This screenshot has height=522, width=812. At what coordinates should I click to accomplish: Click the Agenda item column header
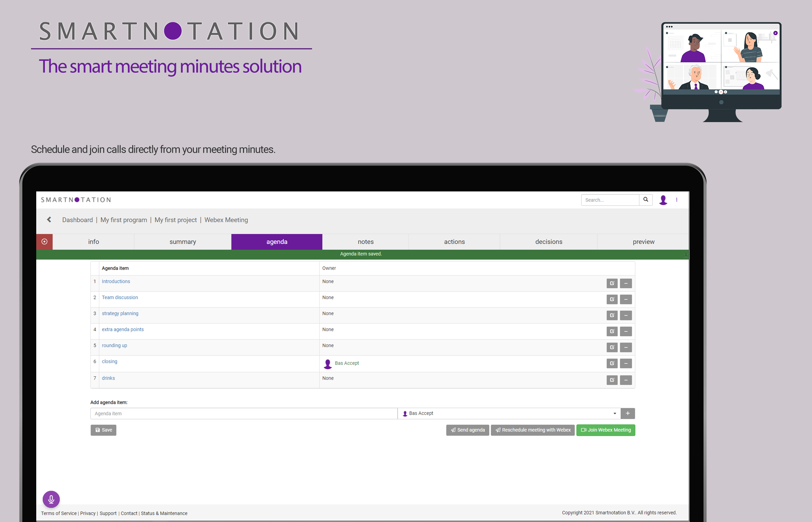tap(115, 268)
